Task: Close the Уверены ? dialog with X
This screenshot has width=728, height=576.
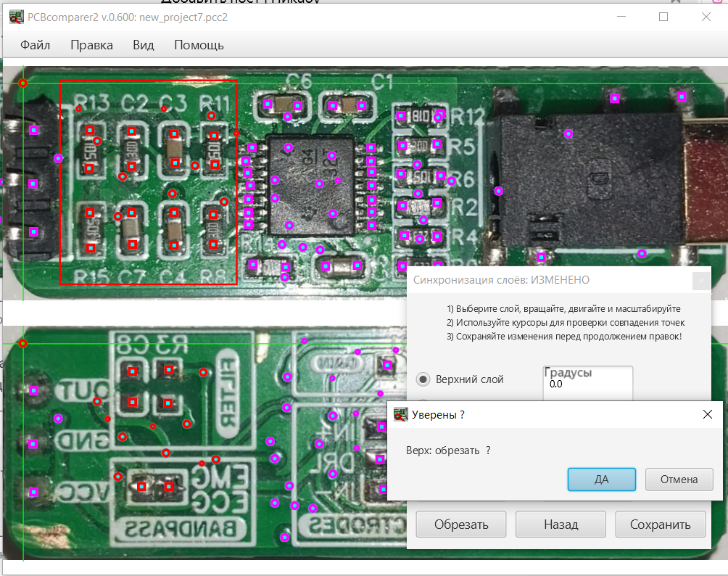Action: [708, 414]
